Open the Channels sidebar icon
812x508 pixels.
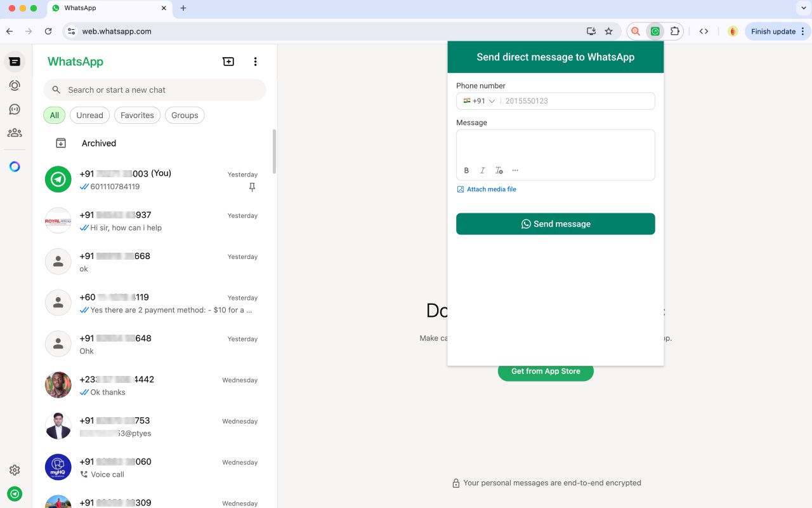point(15,109)
